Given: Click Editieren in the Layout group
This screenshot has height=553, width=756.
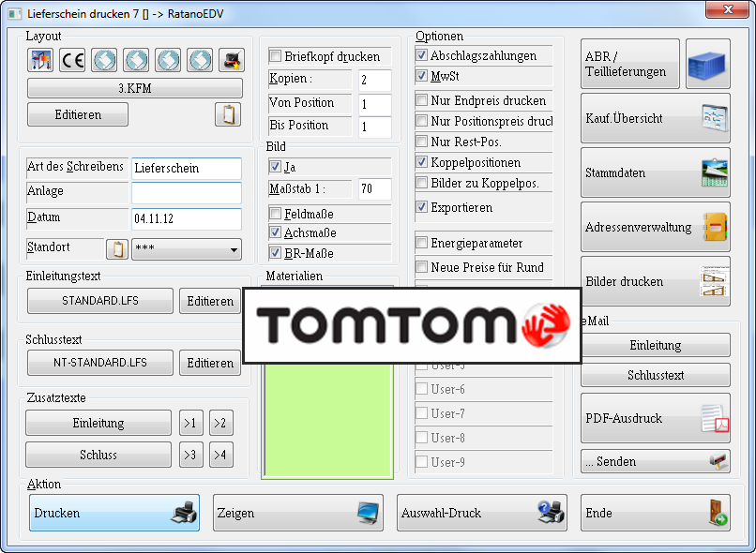Looking at the screenshot, I should 78,114.
